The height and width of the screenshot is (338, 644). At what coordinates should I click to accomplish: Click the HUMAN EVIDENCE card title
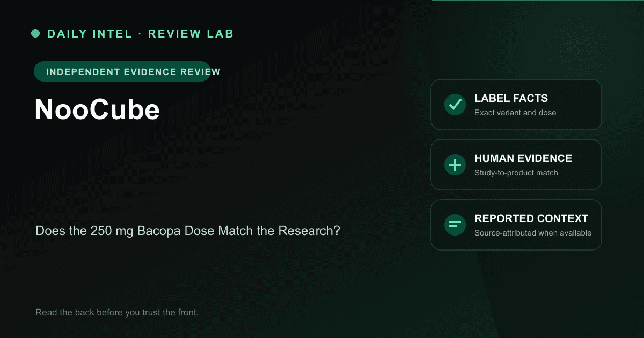click(523, 159)
